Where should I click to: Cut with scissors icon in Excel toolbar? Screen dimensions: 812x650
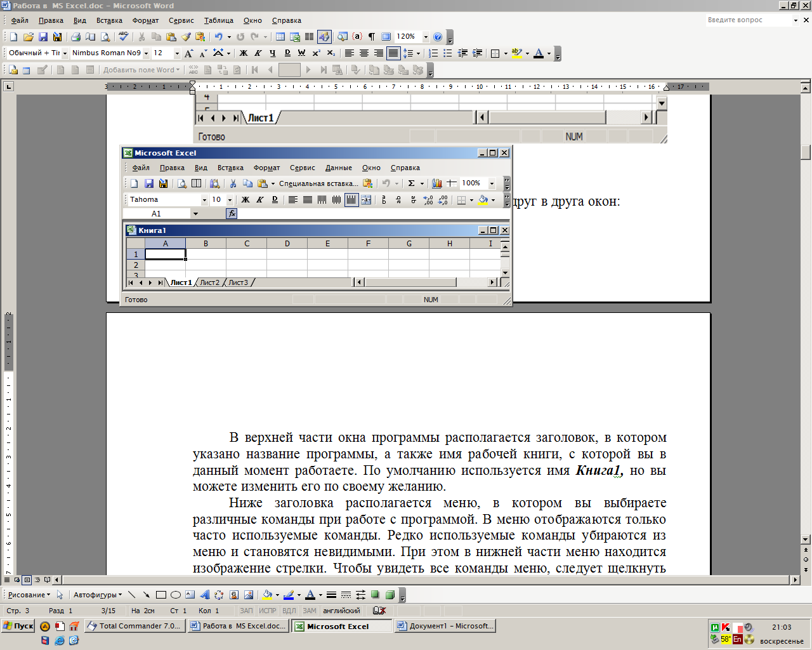[233, 183]
